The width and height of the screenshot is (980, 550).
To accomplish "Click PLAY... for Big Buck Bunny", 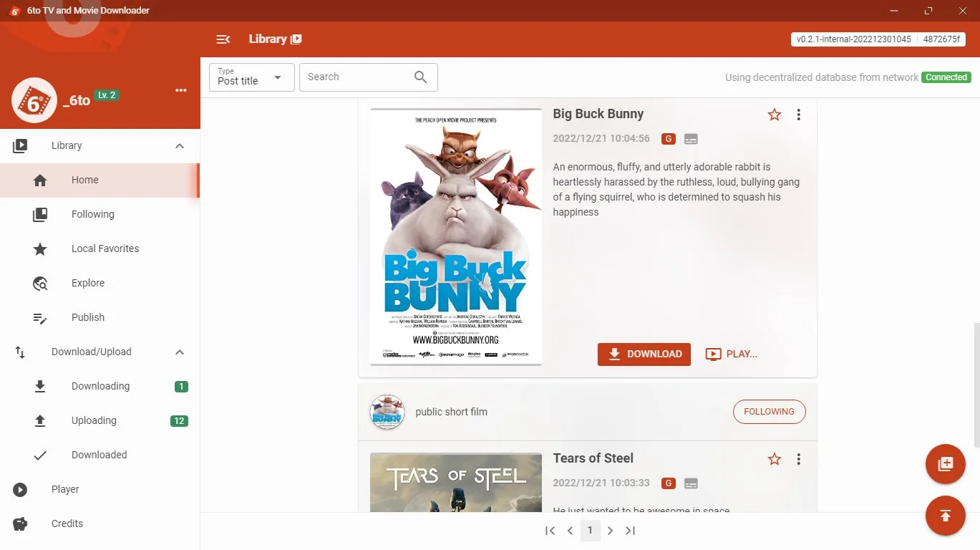I will click(x=732, y=354).
